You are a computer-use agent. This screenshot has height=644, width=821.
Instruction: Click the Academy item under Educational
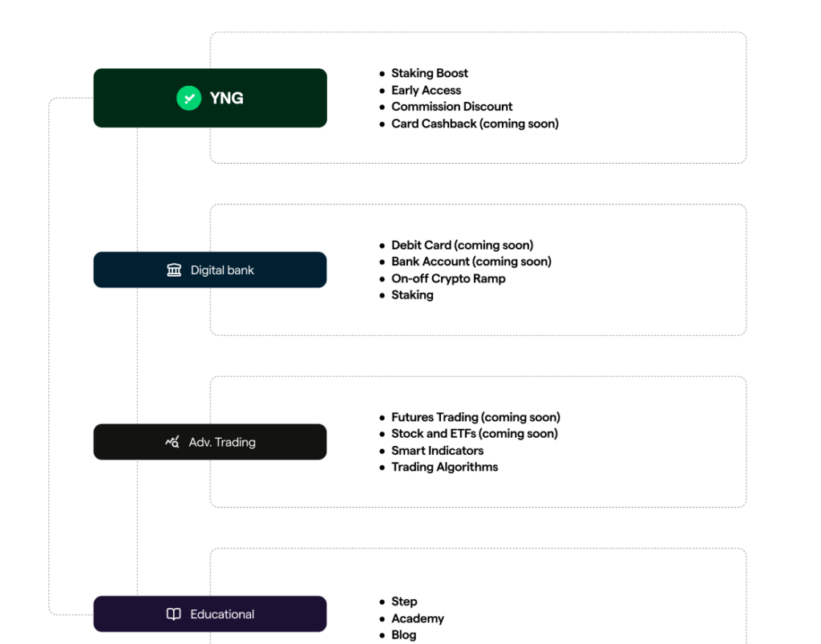point(417,618)
